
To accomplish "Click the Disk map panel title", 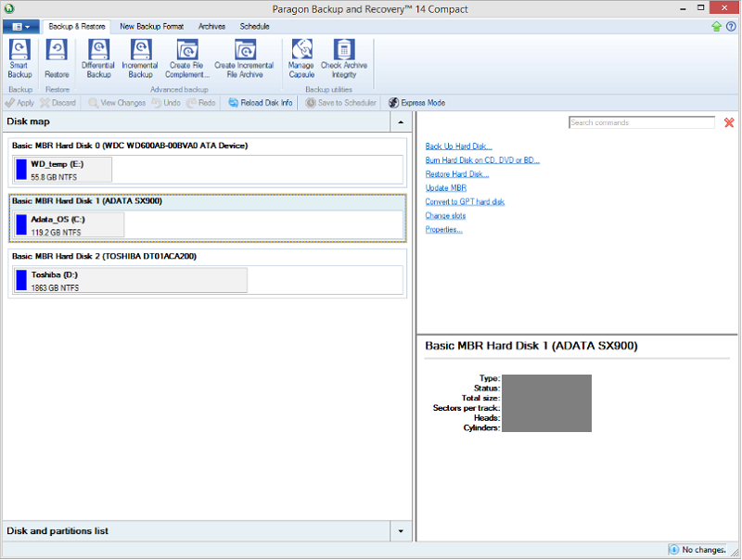I will [28, 121].
